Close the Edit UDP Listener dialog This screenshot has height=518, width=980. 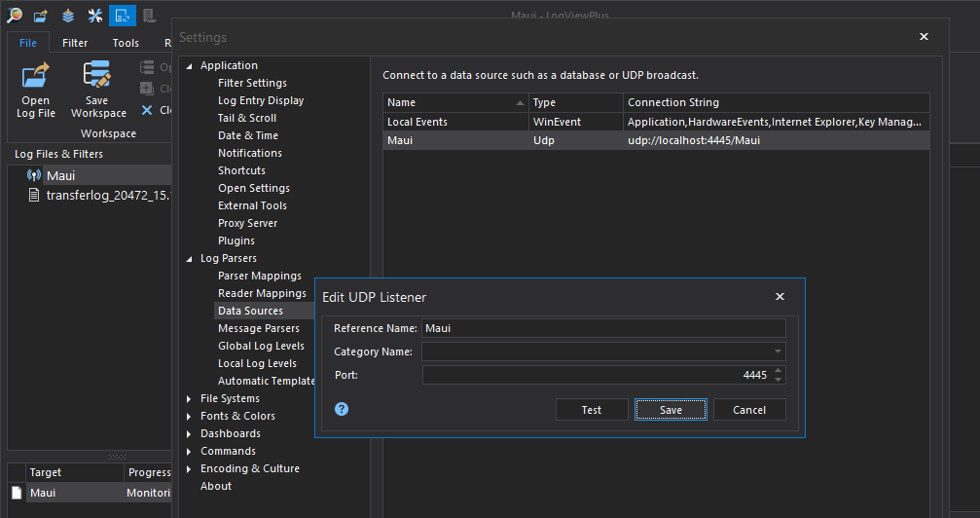[x=780, y=297]
